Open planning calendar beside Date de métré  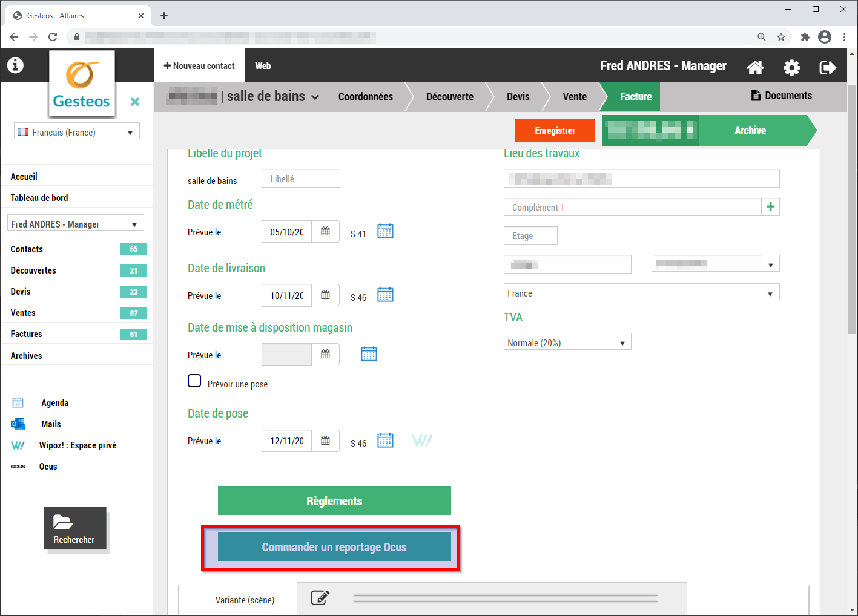pos(385,231)
